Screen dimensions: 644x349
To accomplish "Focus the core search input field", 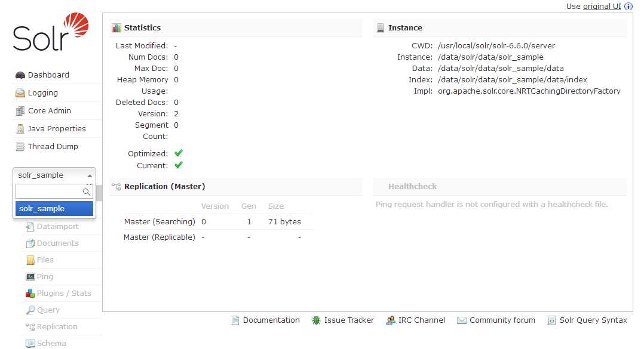I will tap(54, 192).
